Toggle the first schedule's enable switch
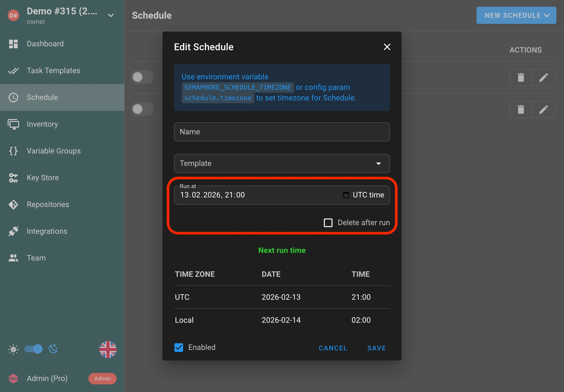This screenshot has width=564, height=392. 142,77
